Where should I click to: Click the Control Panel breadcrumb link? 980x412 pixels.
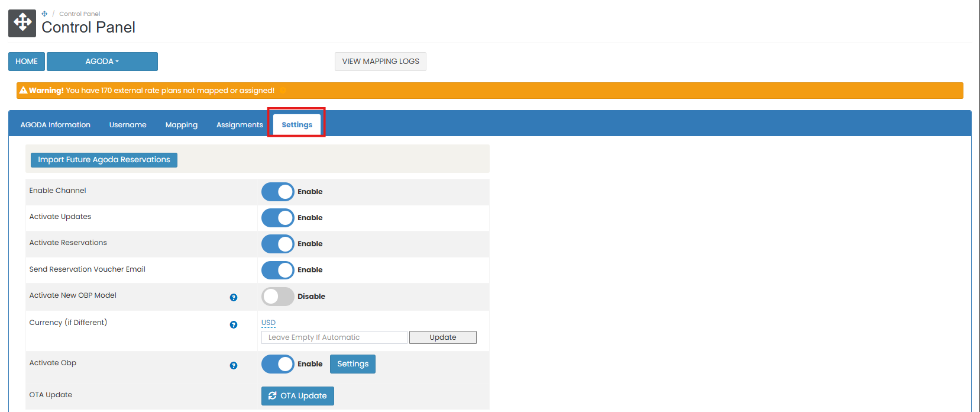(80, 14)
